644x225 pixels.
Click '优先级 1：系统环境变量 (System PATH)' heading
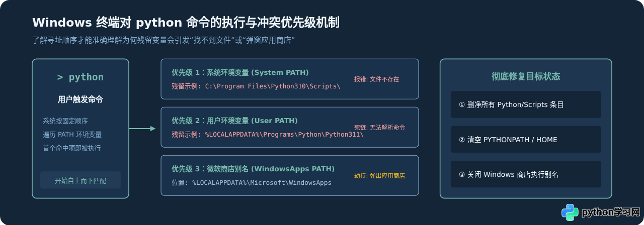240,72
